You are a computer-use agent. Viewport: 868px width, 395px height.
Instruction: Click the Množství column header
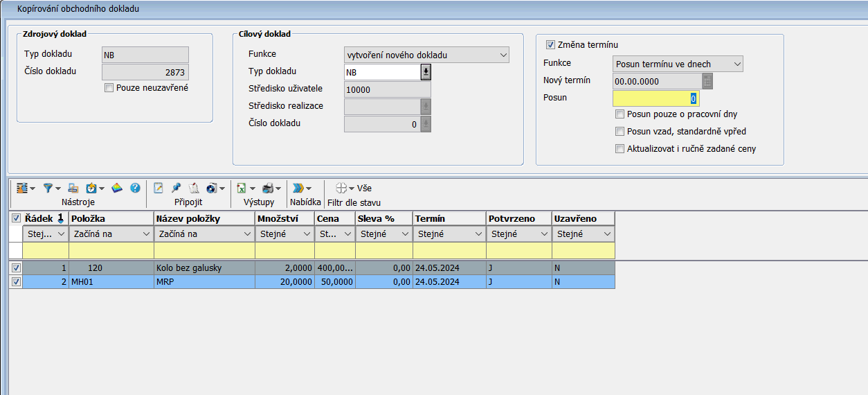coord(283,218)
